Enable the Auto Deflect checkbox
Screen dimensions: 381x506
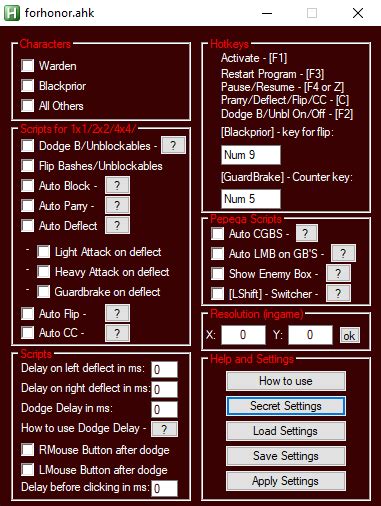click(27, 226)
